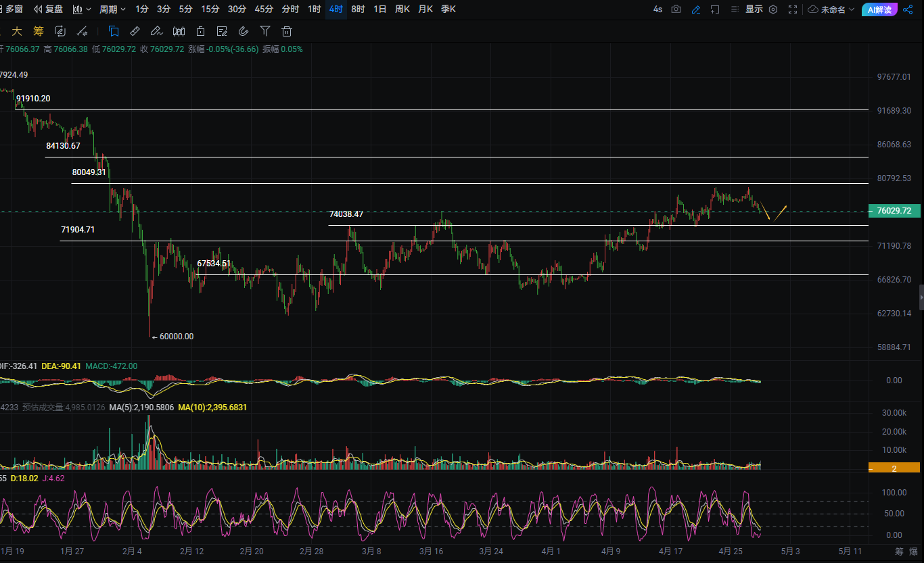The height and width of the screenshot is (563, 924).
Task: Enter fullscreen mode with expand icon
Action: pos(793,9)
